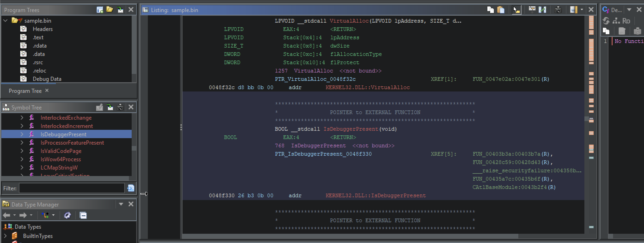Create a new default program tree view
644x243 pixels.
click(x=100, y=10)
